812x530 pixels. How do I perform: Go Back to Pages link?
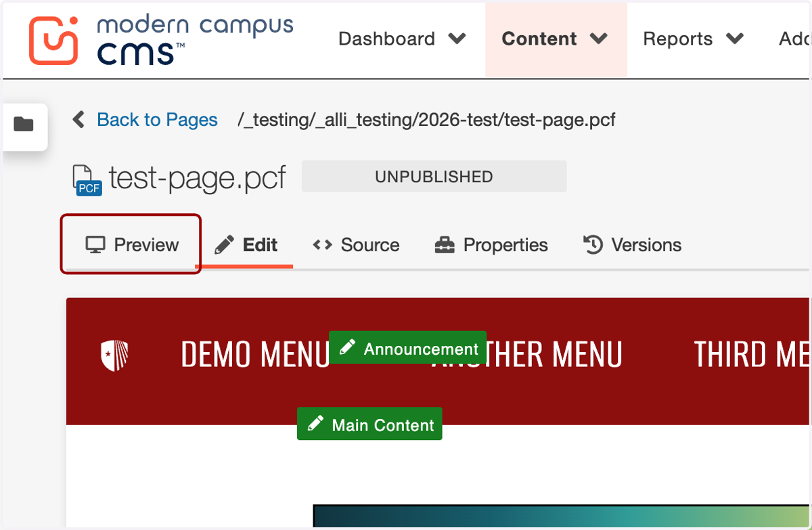click(x=157, y=120)
